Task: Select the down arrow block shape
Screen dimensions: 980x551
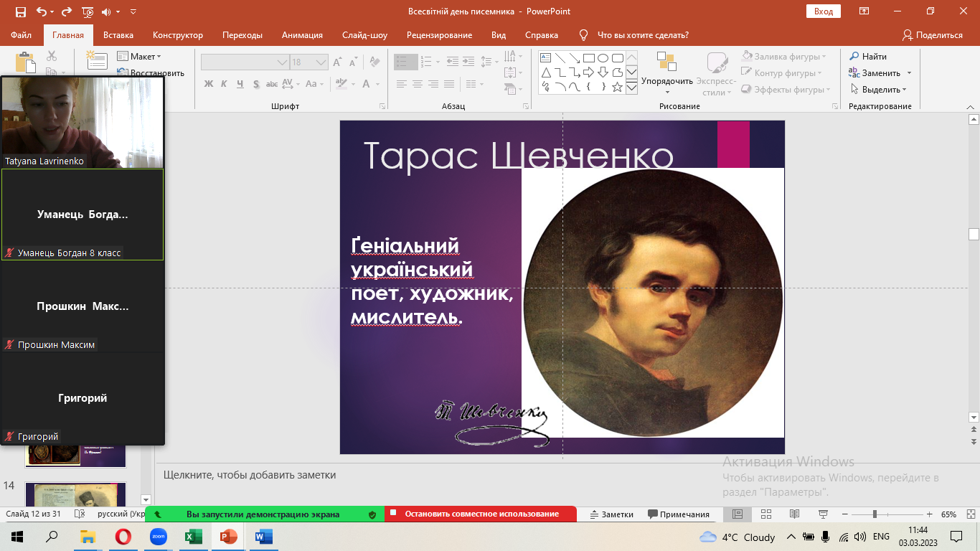Action: pos(603,72)
